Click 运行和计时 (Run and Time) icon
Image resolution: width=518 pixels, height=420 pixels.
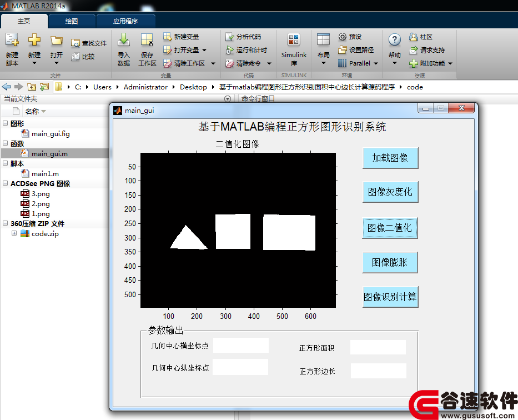click(230, 50)
